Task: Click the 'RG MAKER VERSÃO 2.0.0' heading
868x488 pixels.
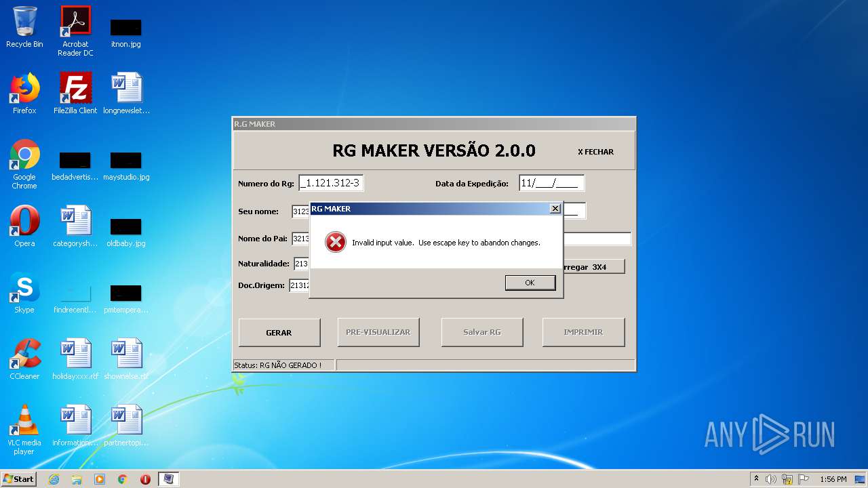Action: coord(434,150)
